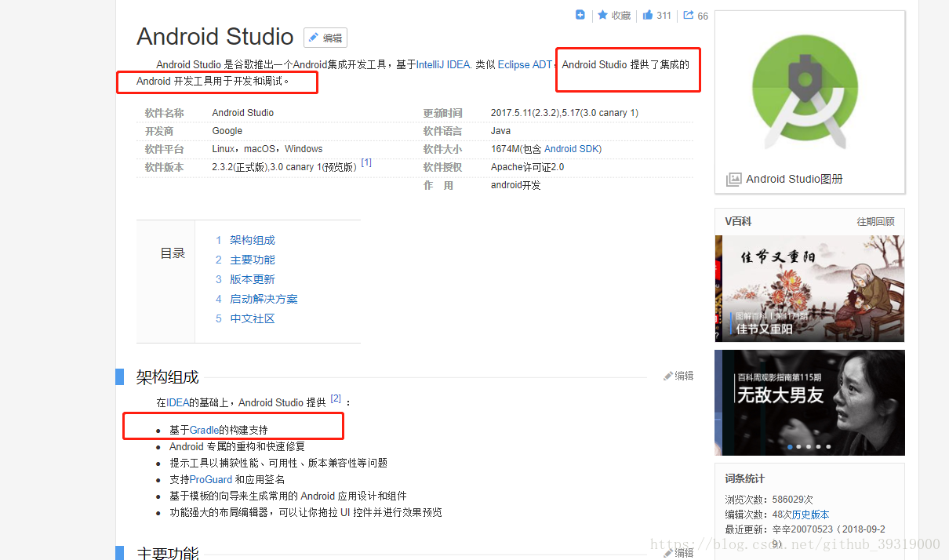Click the pencil 编辑 link for 架构组成 section
The height and width of the screenshot is (560, 949).
(679, 376)
